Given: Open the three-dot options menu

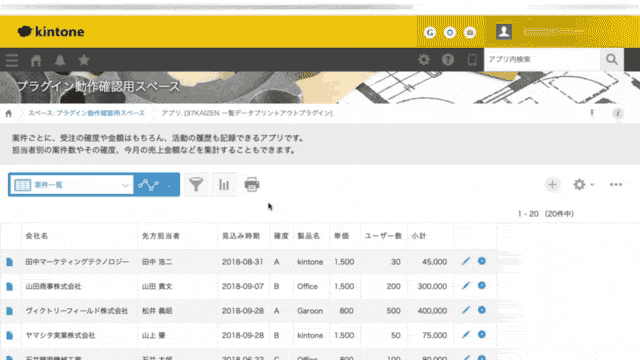Looking at the screenshot, I should tap(616, 184).
